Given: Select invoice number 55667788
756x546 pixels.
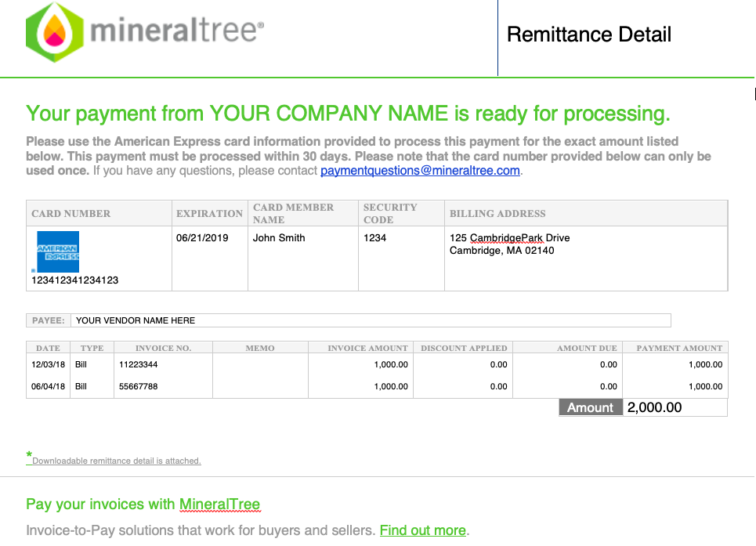Looking at the screenshot, I should pos(139,386).
